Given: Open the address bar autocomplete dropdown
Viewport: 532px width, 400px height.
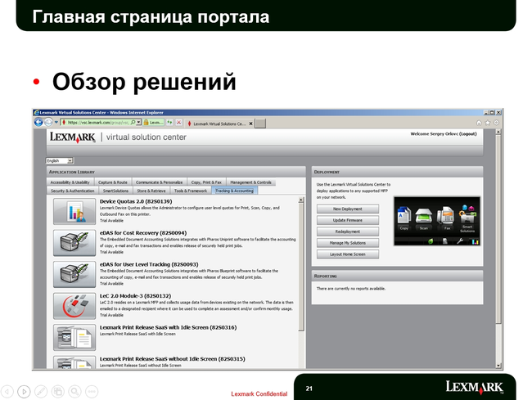Looking at the screenshot, I should click(x=138, y=123).
